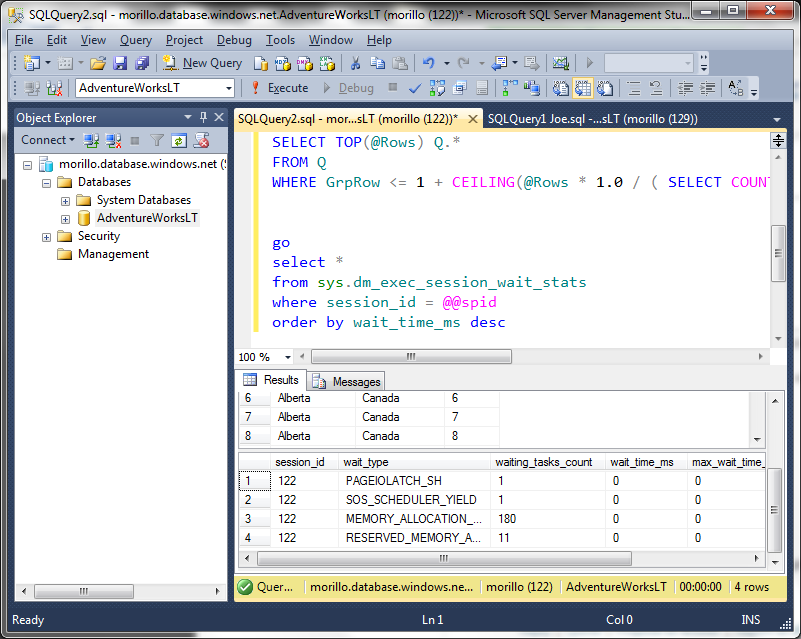The image size is (801, 639).
Task: Toggle Include Client Statistics
Action: click(532, 88)
